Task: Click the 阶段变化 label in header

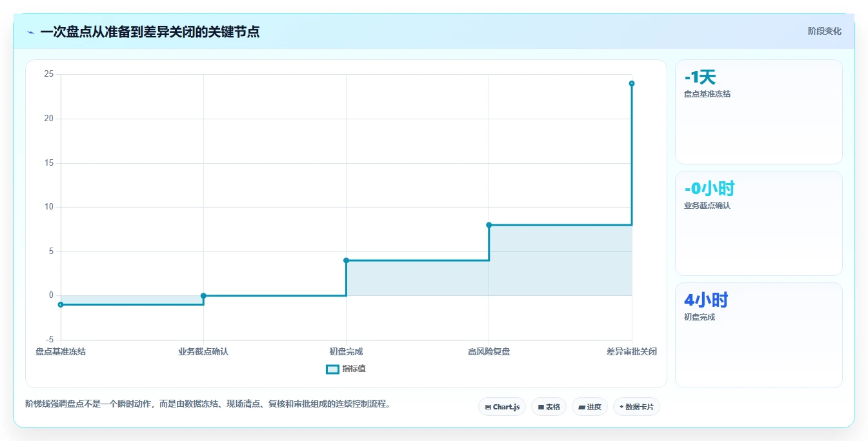Action: 824,31
